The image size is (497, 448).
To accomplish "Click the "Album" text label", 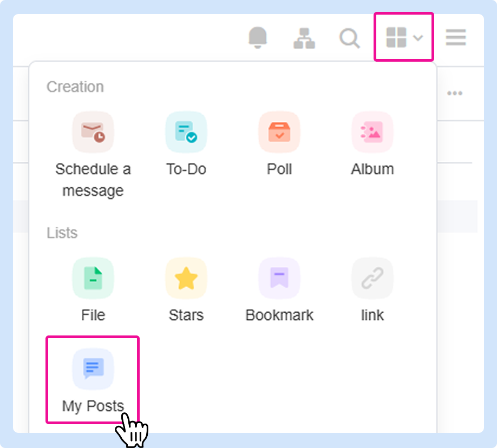I will pos(372,169).
